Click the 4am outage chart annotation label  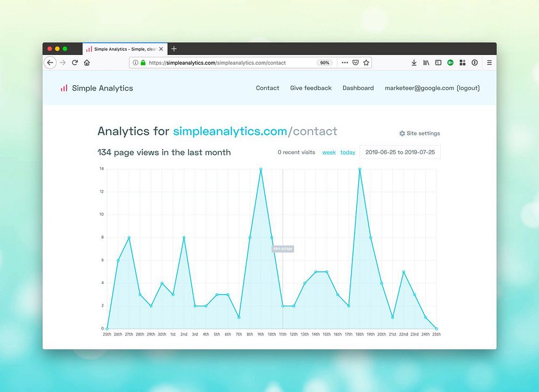tap(282, 249)
